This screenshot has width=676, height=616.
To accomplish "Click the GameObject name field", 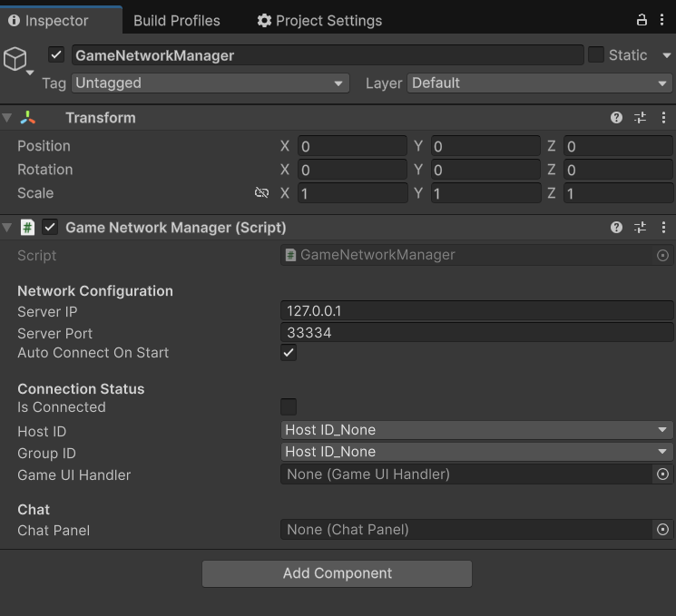I will 328,55.
